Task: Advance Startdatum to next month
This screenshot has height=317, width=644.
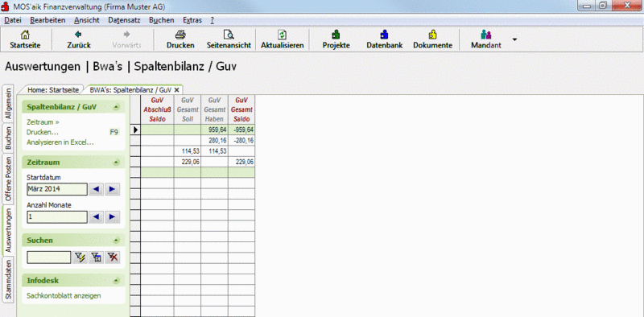Action: (x=112, y=189)
